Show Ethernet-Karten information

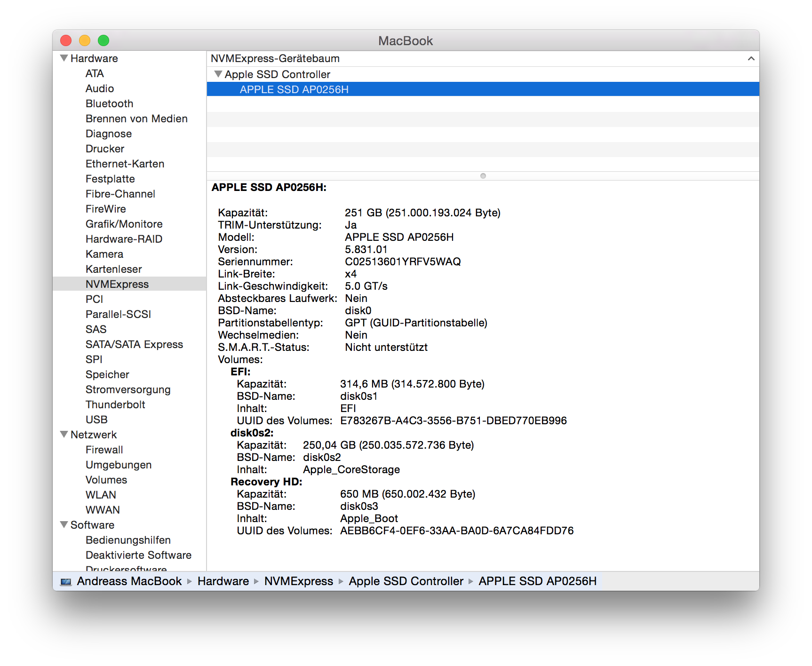(x=125, y=164)
